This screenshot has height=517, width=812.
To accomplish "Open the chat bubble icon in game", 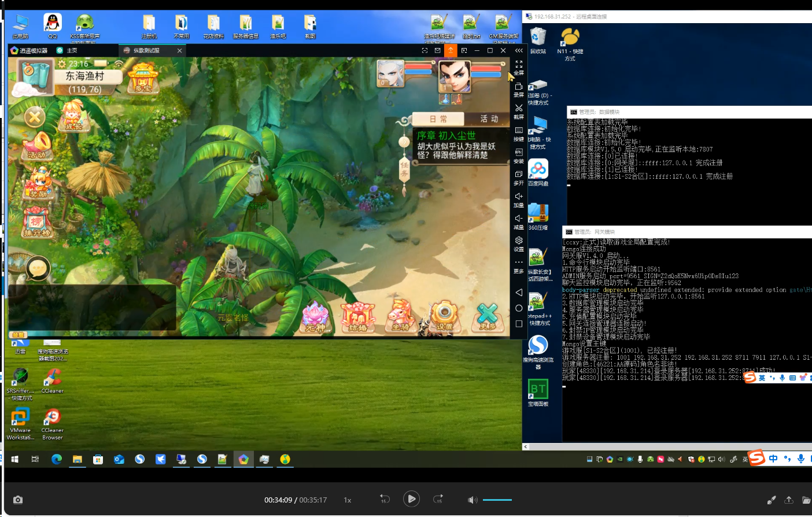I will (38, 268).
